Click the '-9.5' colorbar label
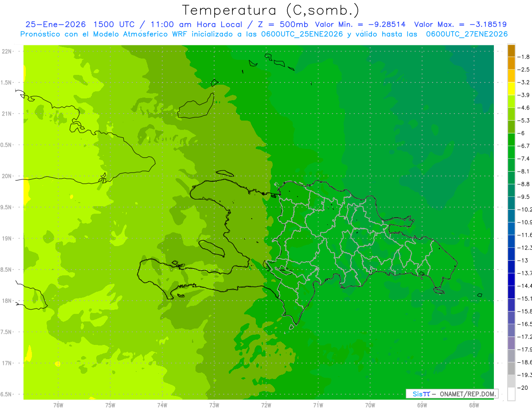This screenshot has height=411, width=532. (x=524, y=197)
